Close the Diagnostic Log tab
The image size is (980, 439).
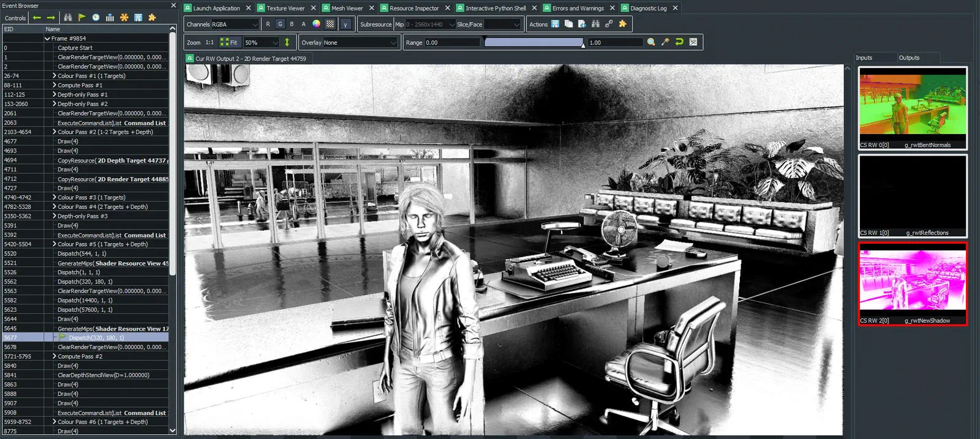(x=675, y=8)
